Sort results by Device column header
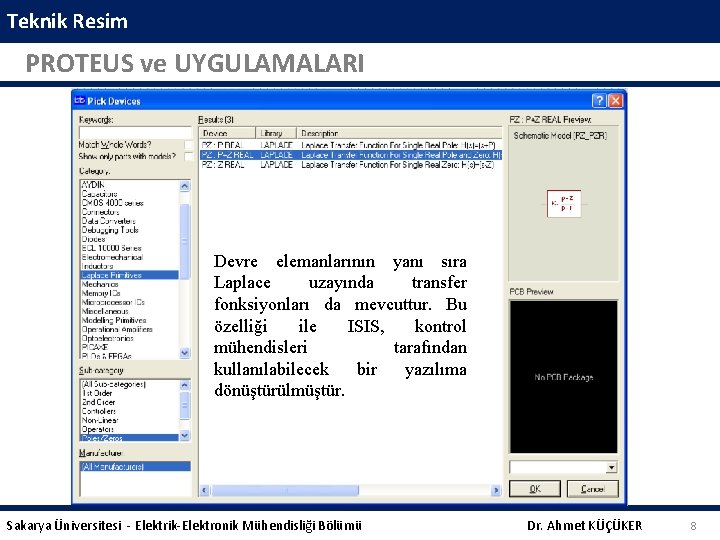The image size is (720, 540). [x=227, y=133]
